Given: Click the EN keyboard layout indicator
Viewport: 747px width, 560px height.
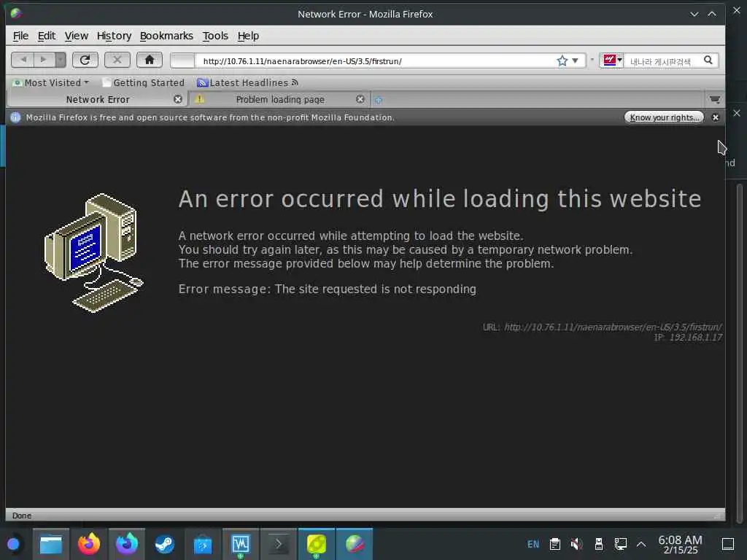Looking at the screenshot, I should tap(533, 544).
